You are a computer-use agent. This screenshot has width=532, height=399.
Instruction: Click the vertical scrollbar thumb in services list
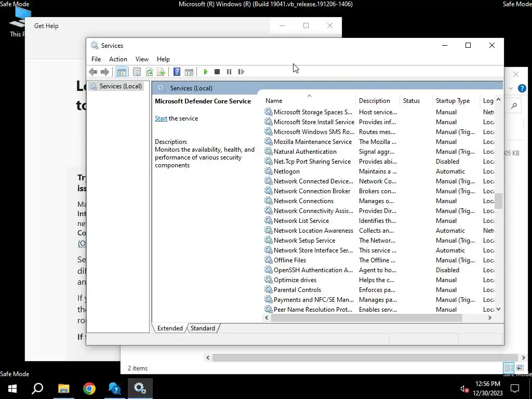click(x=498, y=201)
